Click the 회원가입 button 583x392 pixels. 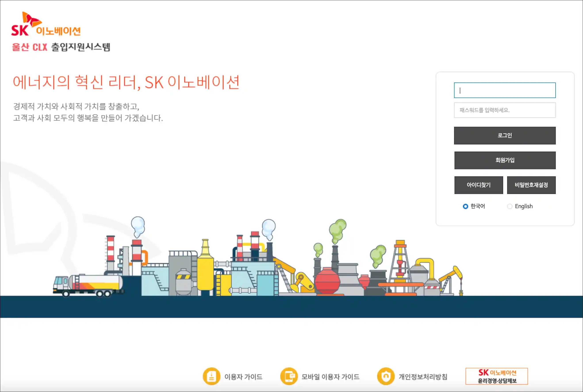click(x=505, y=160)
